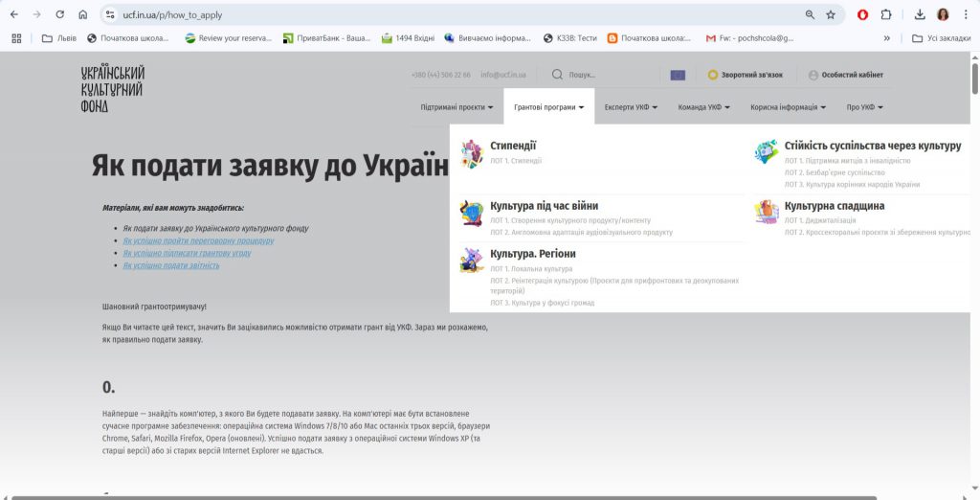
Task: Open the Усі закладки folder
Action: 942,38
